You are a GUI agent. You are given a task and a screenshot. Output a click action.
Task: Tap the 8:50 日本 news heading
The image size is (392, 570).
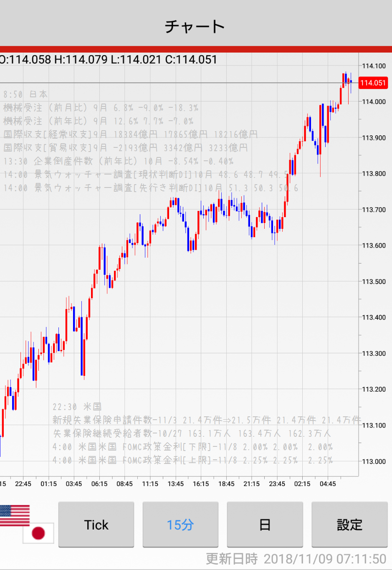coord(25,94)
